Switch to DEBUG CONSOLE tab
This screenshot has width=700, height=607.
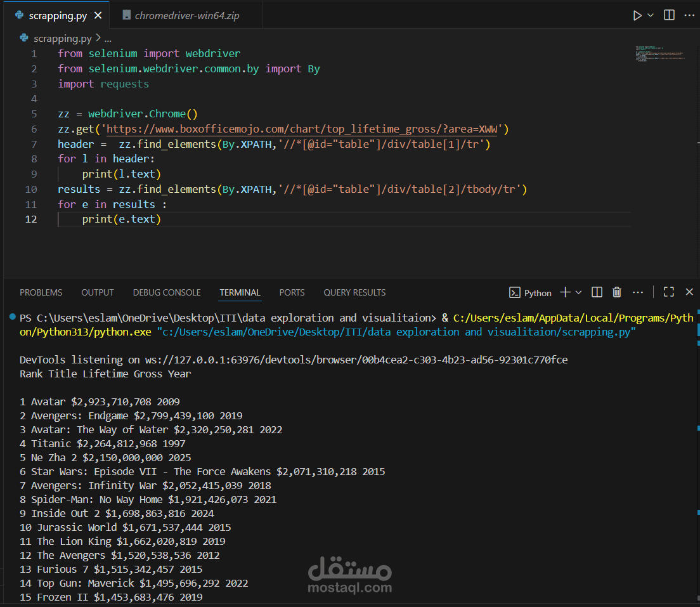coord(167,292)
